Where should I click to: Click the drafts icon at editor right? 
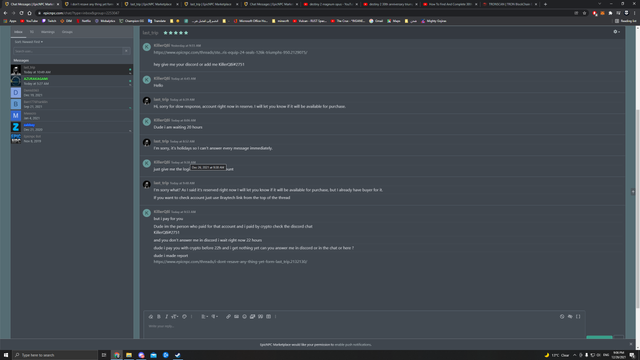pyautogui.click(x=562, y=316)
